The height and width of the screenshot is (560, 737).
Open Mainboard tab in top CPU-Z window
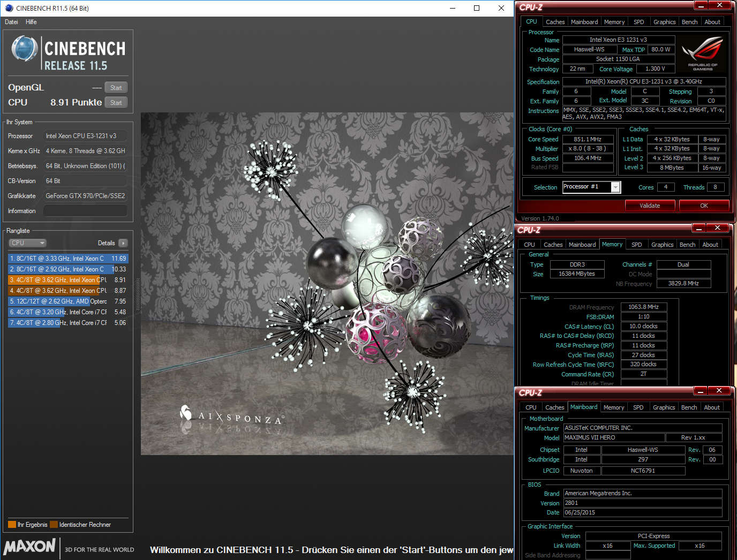[x=584, y=22]
